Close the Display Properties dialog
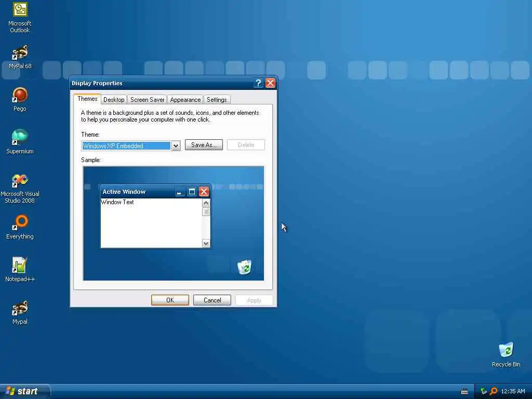Viewport: 532px width, 399px height. coord(270,83)
